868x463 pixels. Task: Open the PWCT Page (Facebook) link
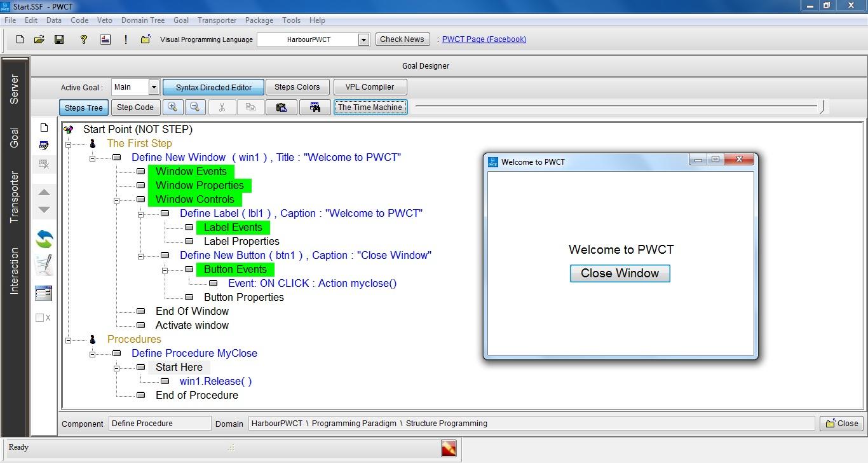click(484, 39)
